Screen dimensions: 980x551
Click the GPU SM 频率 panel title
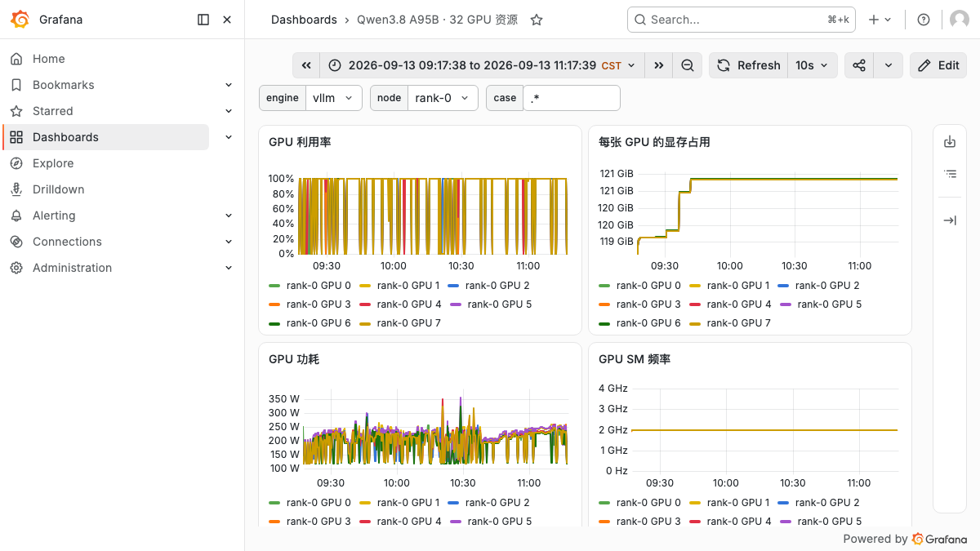[635, 359]
